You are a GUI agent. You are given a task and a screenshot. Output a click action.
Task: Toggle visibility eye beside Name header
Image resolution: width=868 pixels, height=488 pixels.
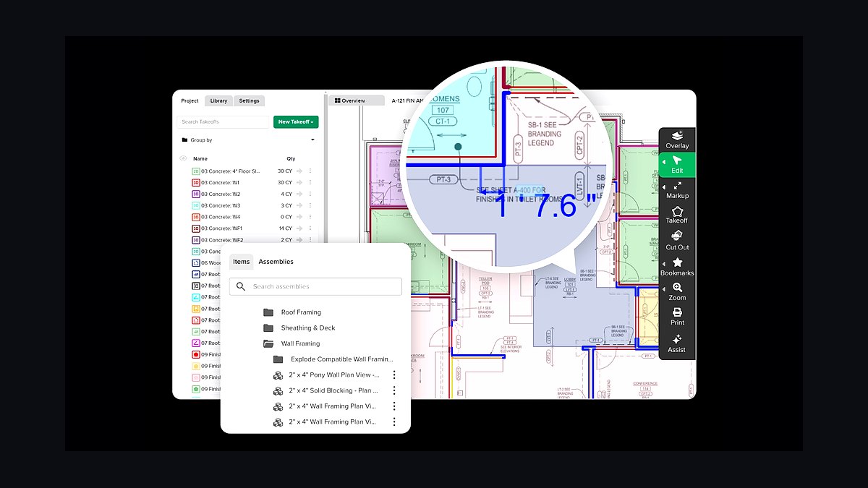click(x=183, y=158)
